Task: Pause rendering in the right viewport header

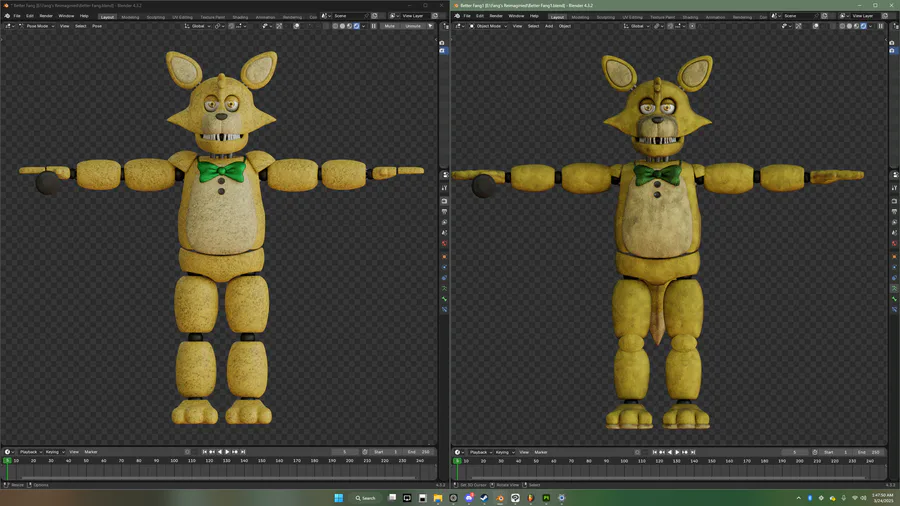Action: point(880,26)
